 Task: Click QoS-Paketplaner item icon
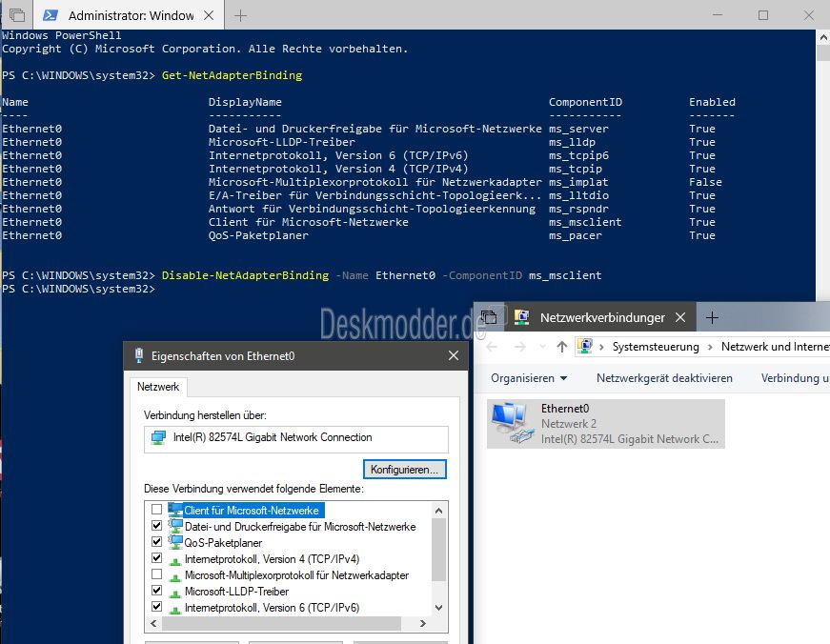(x=174, y=542)
